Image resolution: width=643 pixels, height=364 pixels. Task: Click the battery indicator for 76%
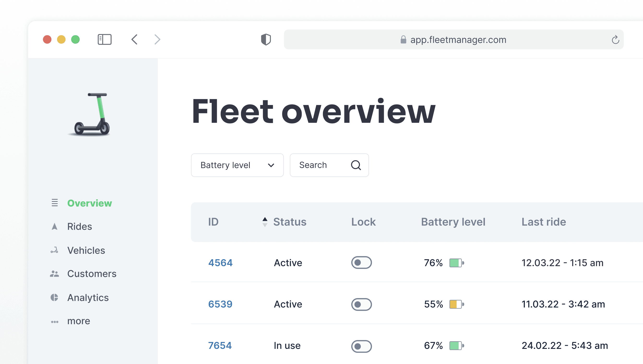456,263
